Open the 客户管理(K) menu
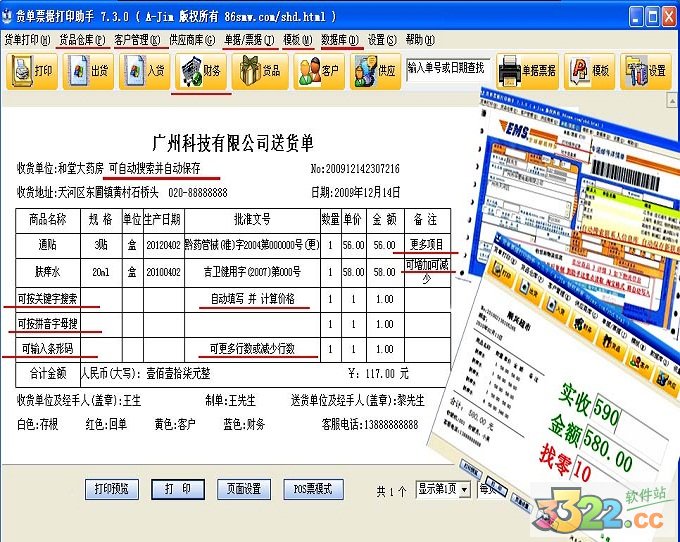Image resolution: width=680 pixels, height=542 pixels. click(137, 40)
